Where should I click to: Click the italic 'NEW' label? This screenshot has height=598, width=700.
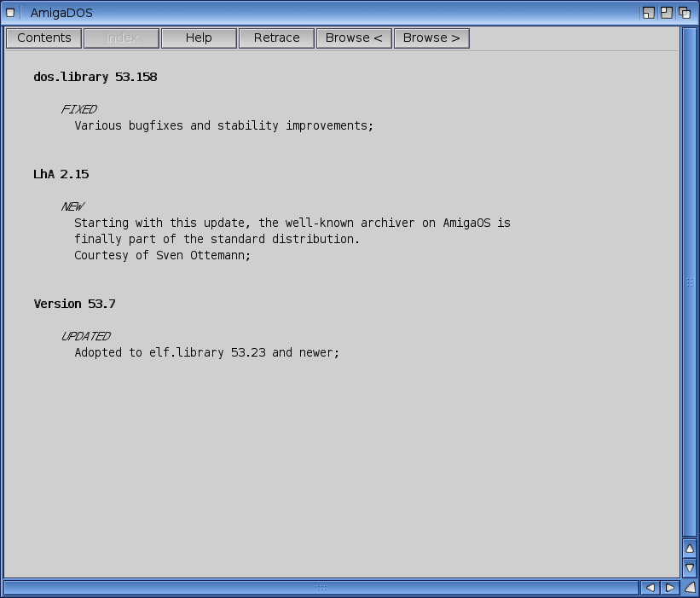[72, 206]
